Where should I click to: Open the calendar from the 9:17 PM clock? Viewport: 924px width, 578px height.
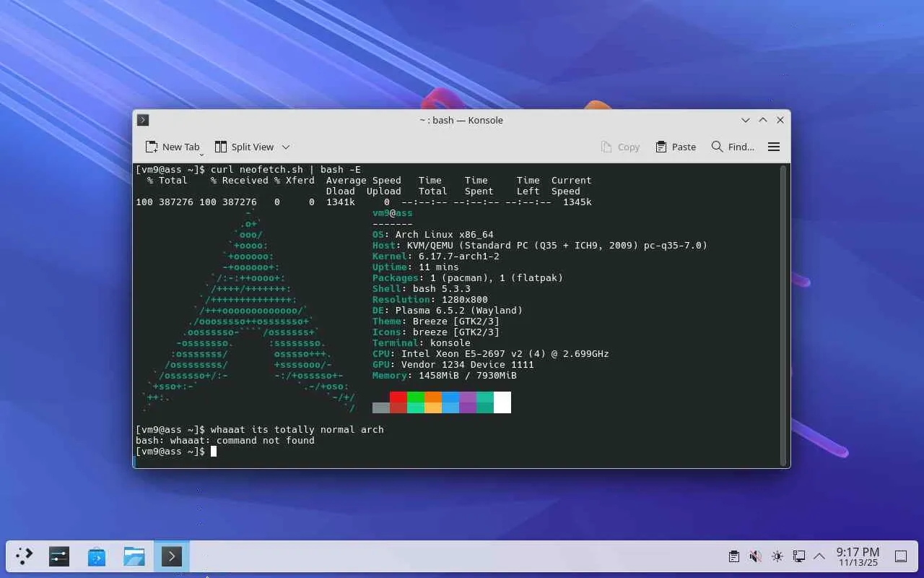pos(858,556)
